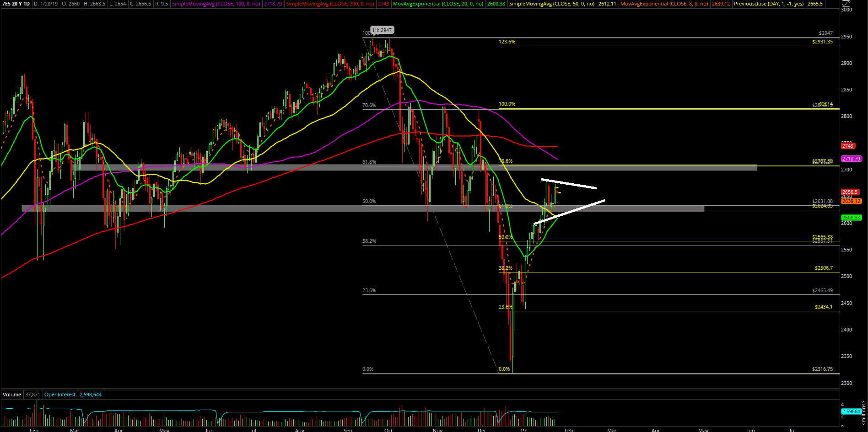
Task: Click the Hi: 2947 price bubble
Action: 382,30
